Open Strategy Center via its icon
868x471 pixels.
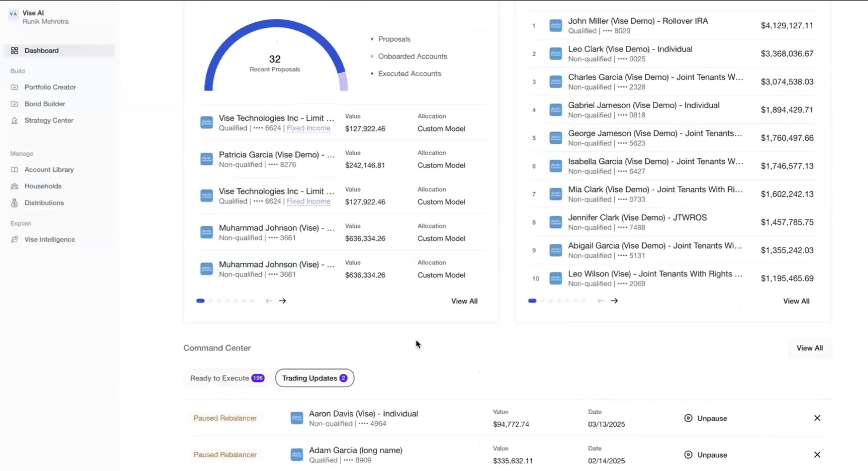click(14, 121)
